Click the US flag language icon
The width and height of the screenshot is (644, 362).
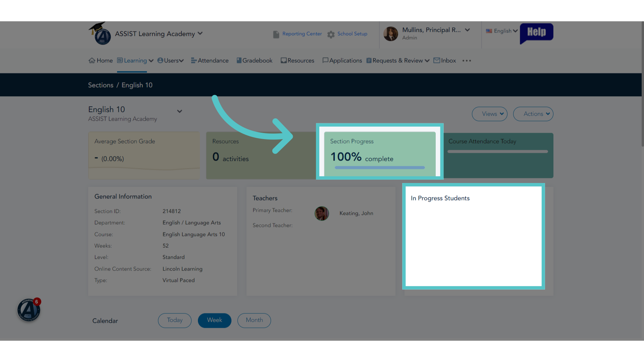(x=489, y=31)
